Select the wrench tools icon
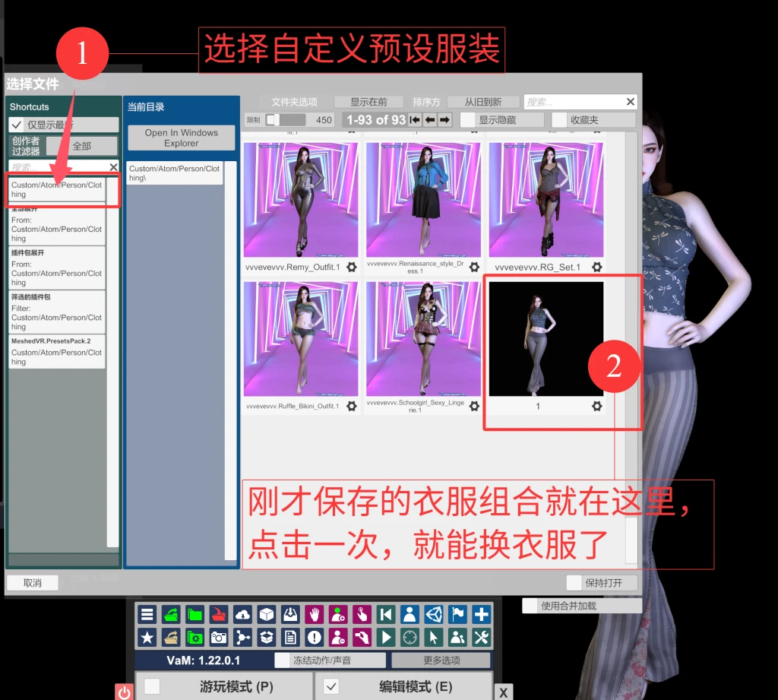This screenshot has width=778, height=700. click(x=481, y=638)
